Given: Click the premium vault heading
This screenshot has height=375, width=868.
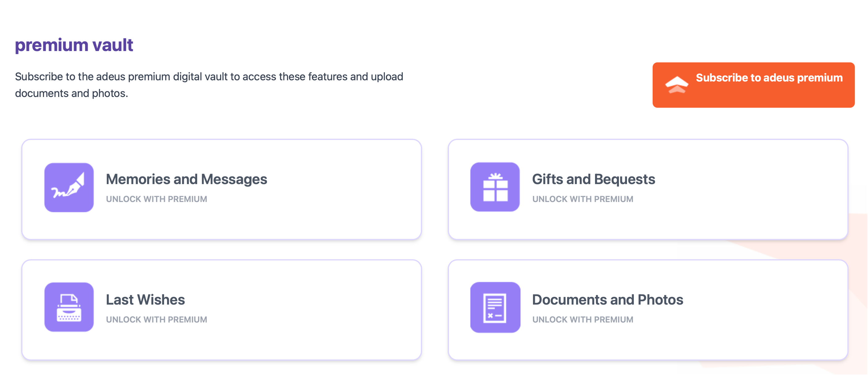Looking at the screenshot, I should (74, 45).
